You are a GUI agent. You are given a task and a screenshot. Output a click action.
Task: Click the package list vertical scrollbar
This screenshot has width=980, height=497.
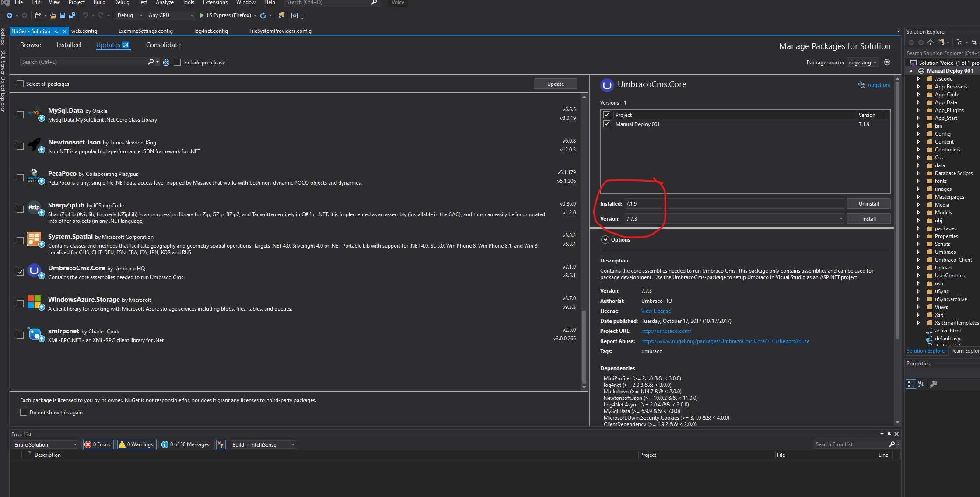point(584,241)
